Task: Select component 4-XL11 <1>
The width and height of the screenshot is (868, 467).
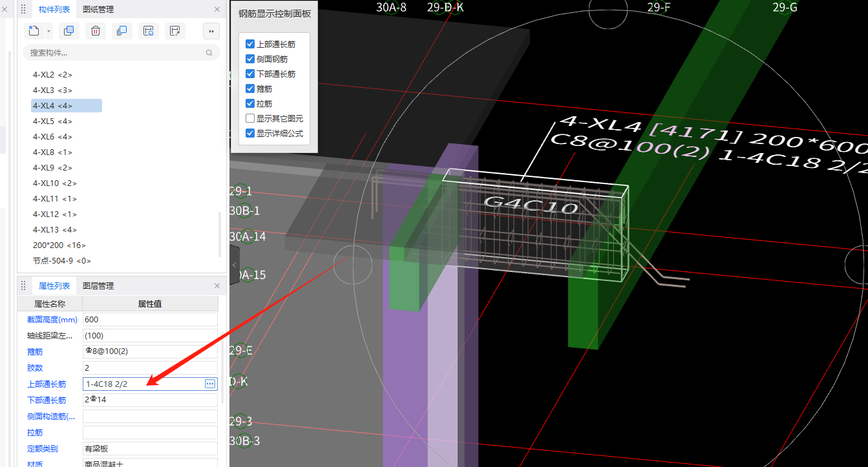Action: [55, 199]
